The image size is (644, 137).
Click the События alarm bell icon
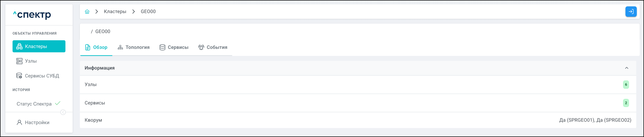(201, 47)
